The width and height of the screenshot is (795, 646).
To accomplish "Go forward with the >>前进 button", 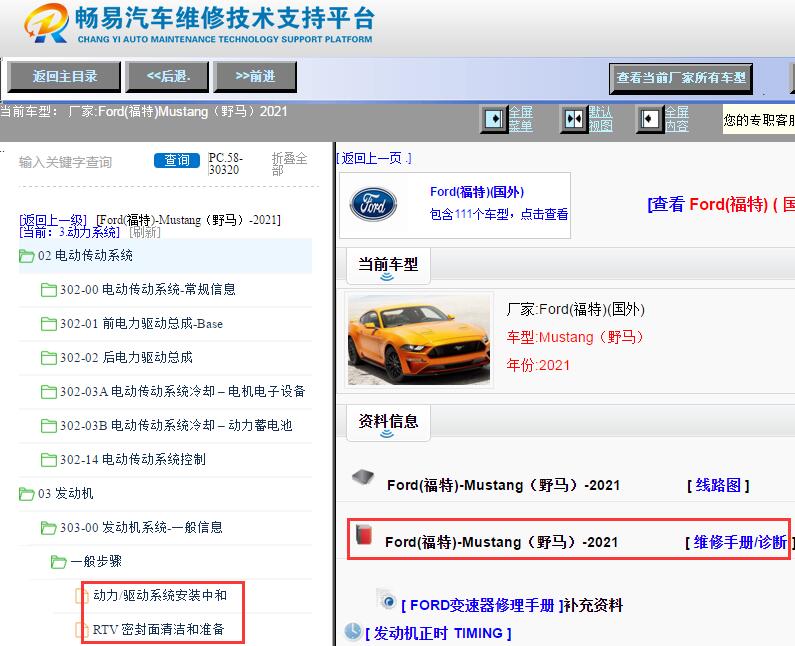I will tap(255, 77).
